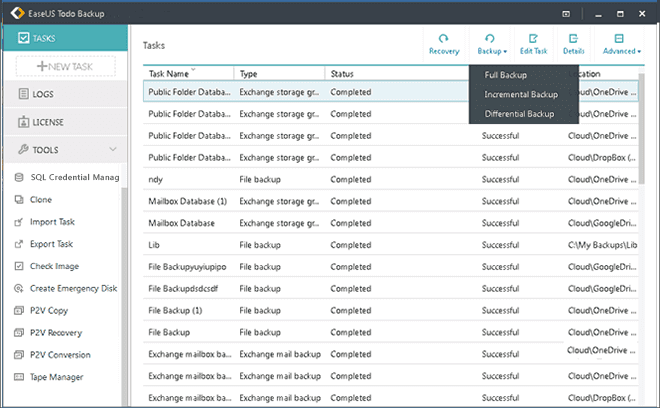Click the tools sidebar vertical scrollbar
Screen dimensions: 660x408
coord(124,295)
